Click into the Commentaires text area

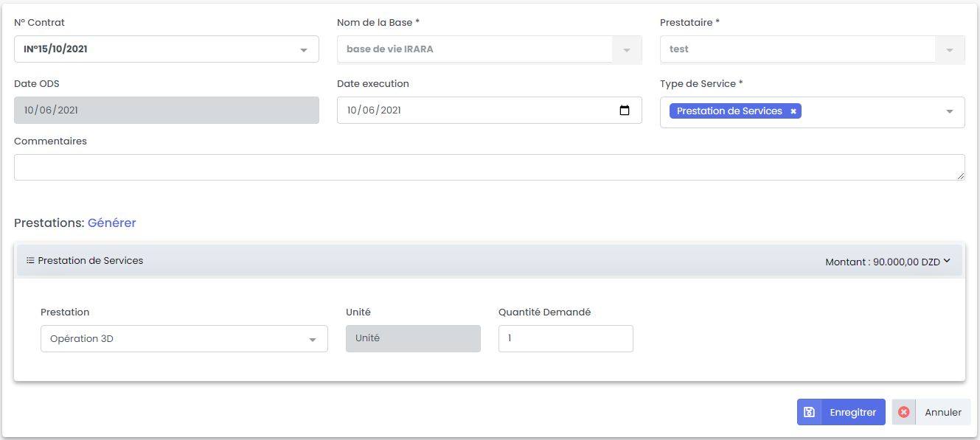coord(489,167)
